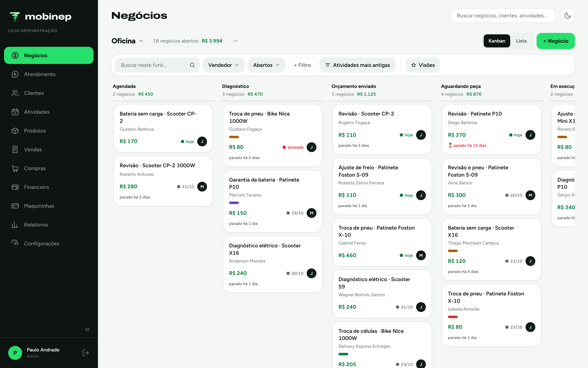
Task: Click the atrasada status on Troca de pneu card
Action: coord(293,147)
